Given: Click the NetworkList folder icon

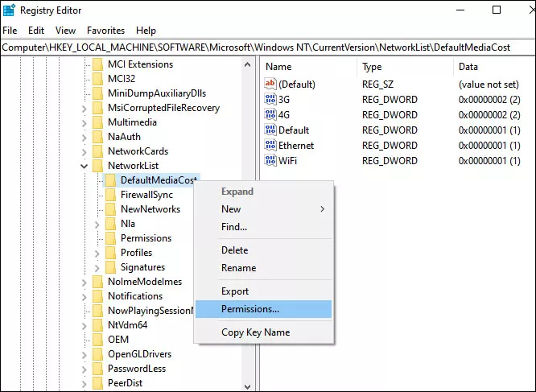Looking at the screenshot, I should 97,166.
